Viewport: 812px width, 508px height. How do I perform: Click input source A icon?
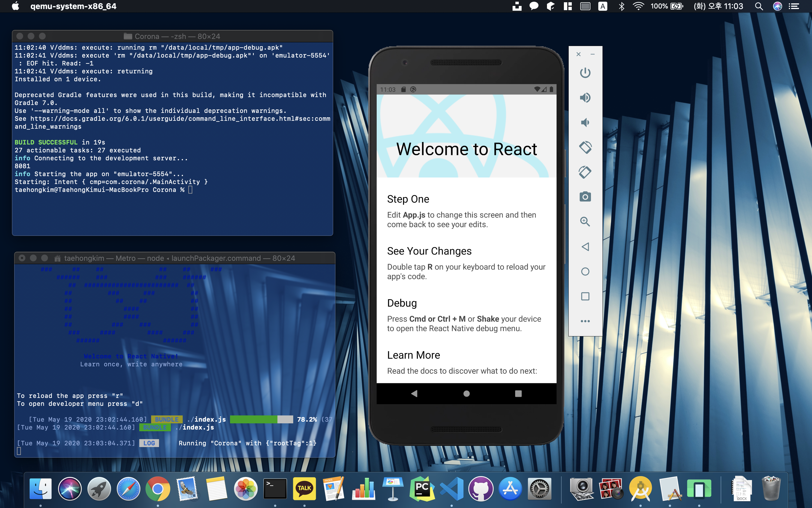click(x=603, y=6)
